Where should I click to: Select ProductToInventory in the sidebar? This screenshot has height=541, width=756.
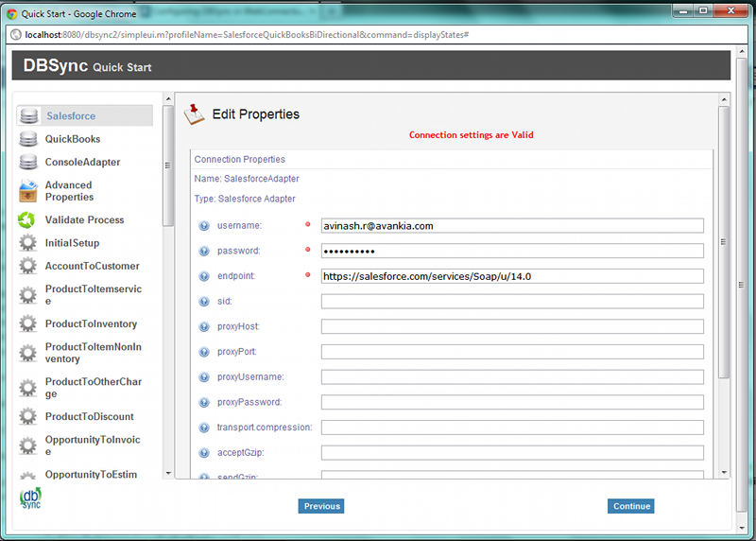(91, 324)
